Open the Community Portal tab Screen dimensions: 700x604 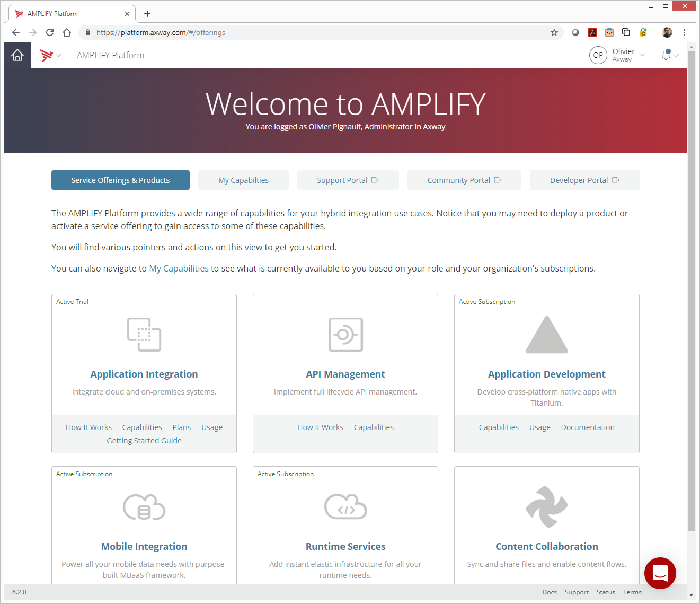click(x=464, y=180)
